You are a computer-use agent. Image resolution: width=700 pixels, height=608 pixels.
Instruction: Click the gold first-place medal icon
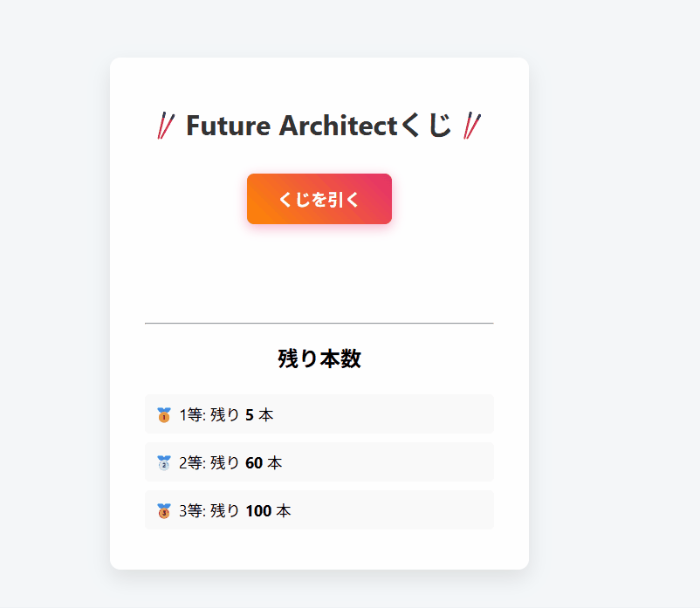coord(163,415)
